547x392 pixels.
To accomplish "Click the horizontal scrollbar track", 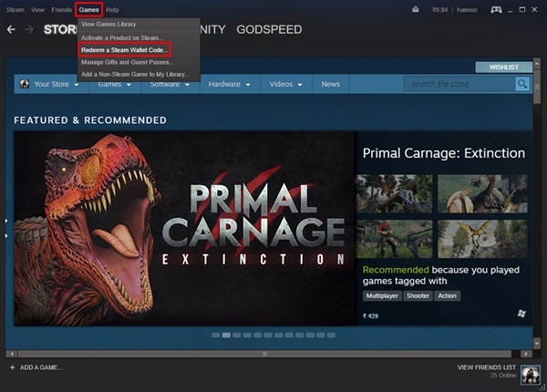I will [264, 354].
